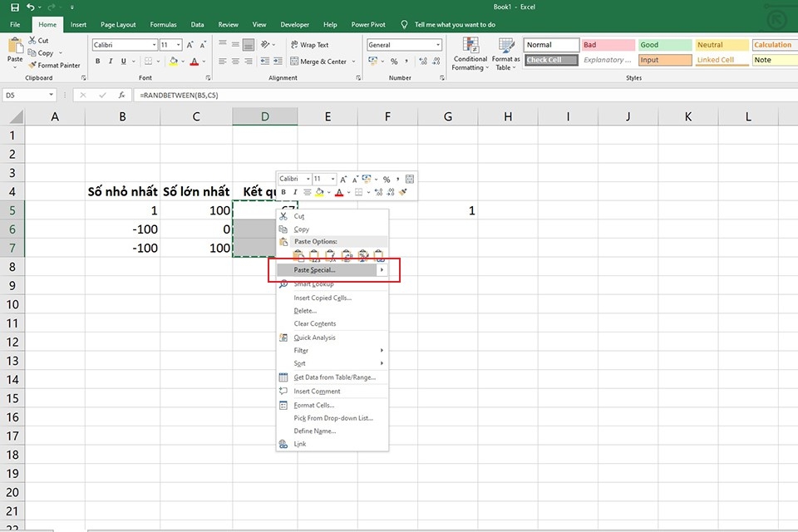Viewport: 798px width, 532px height.
Task: Toggle Italic in the Font group
Action: [111, 61]
